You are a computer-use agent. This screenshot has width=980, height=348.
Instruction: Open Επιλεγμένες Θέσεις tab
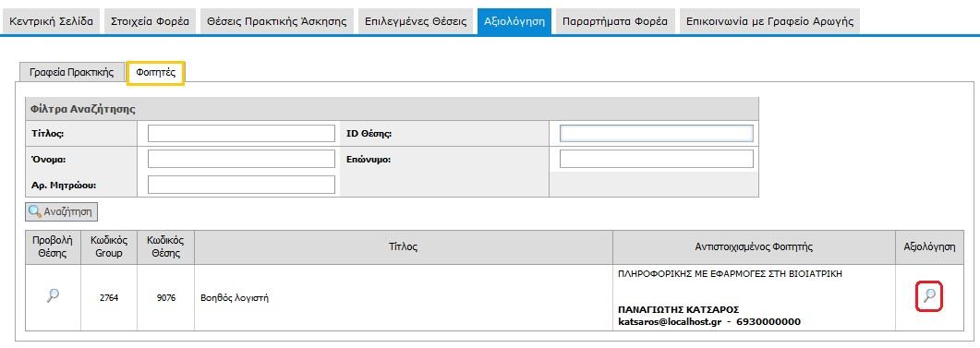416,21
